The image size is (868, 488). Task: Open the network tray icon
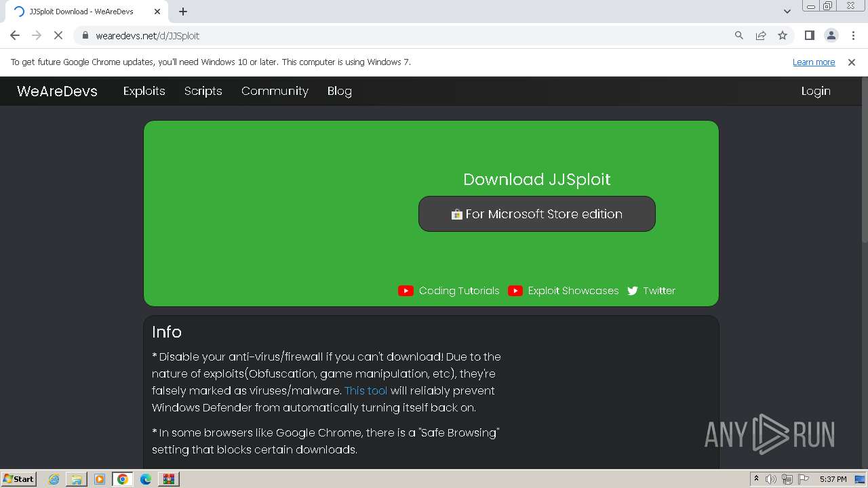787,479
